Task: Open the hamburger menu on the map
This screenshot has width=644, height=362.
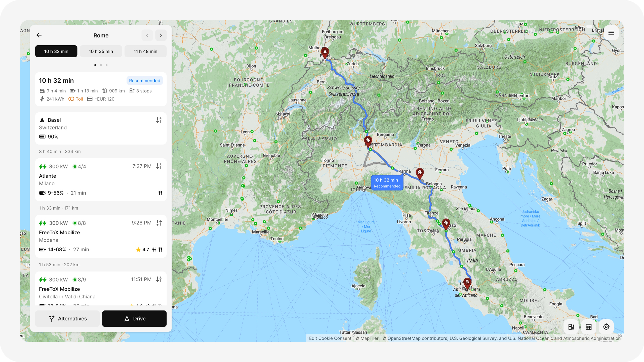Action: coord(611,33)
